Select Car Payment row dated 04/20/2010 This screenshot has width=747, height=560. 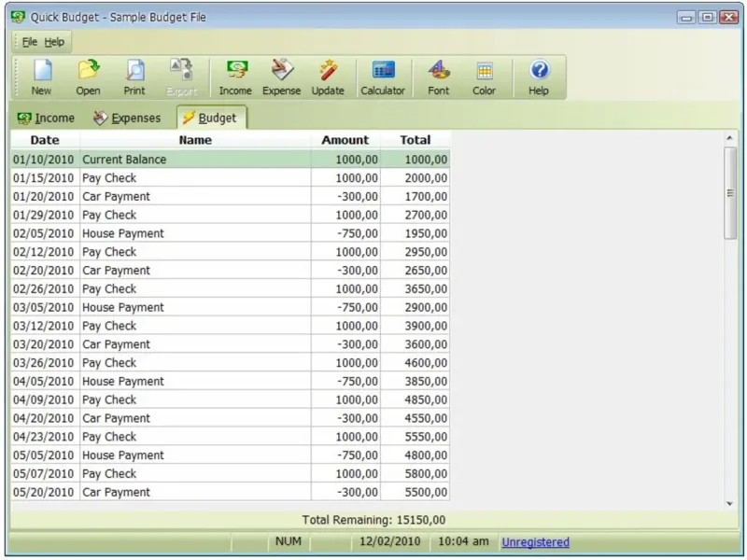[x=230, y=418]
